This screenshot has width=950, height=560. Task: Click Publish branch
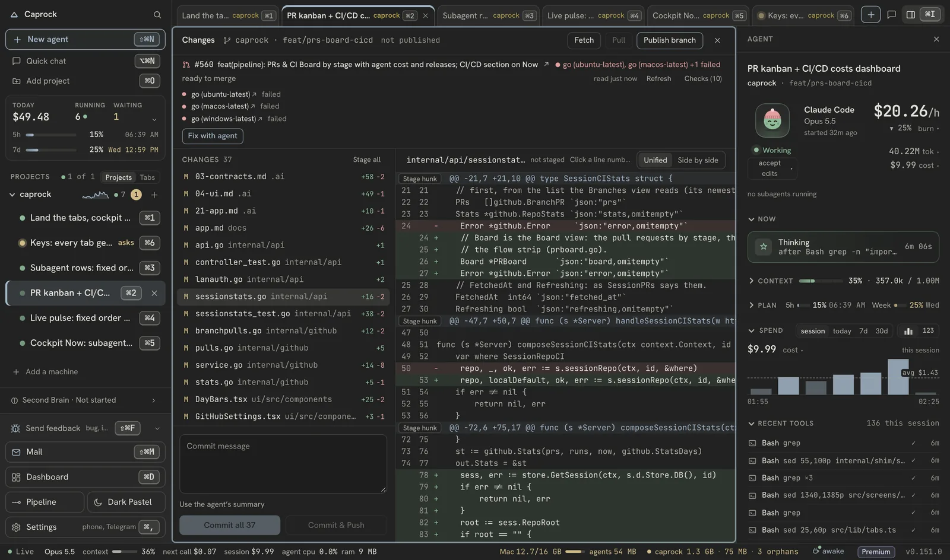pyautogui.click(x=670, y=40)
